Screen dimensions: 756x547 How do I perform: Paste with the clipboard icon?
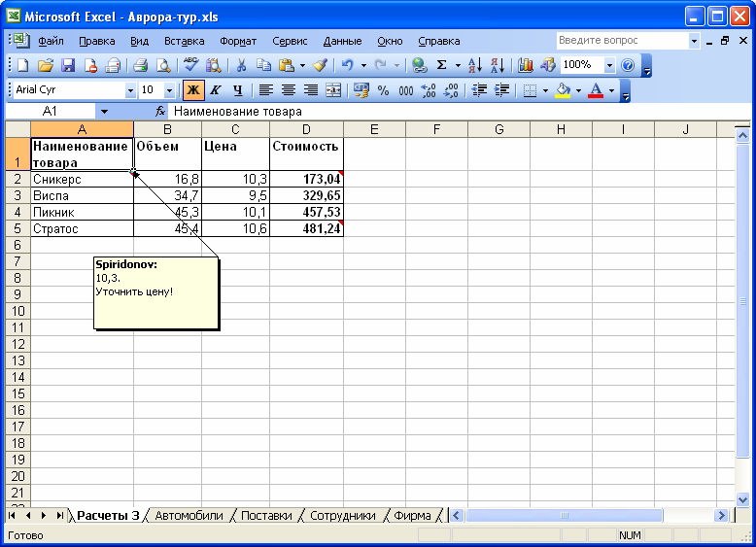point(287,65)
